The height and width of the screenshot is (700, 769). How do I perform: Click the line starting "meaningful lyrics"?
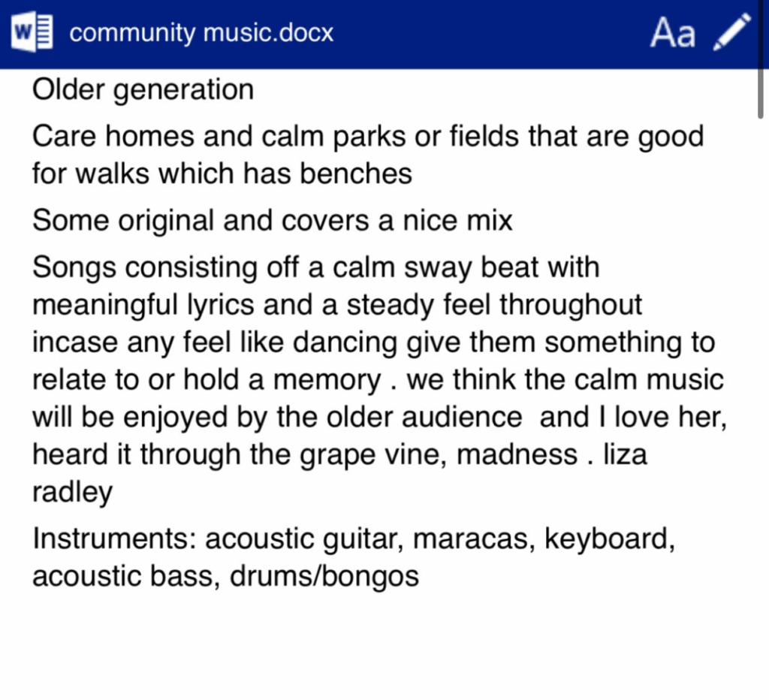[x=337, y=305]
